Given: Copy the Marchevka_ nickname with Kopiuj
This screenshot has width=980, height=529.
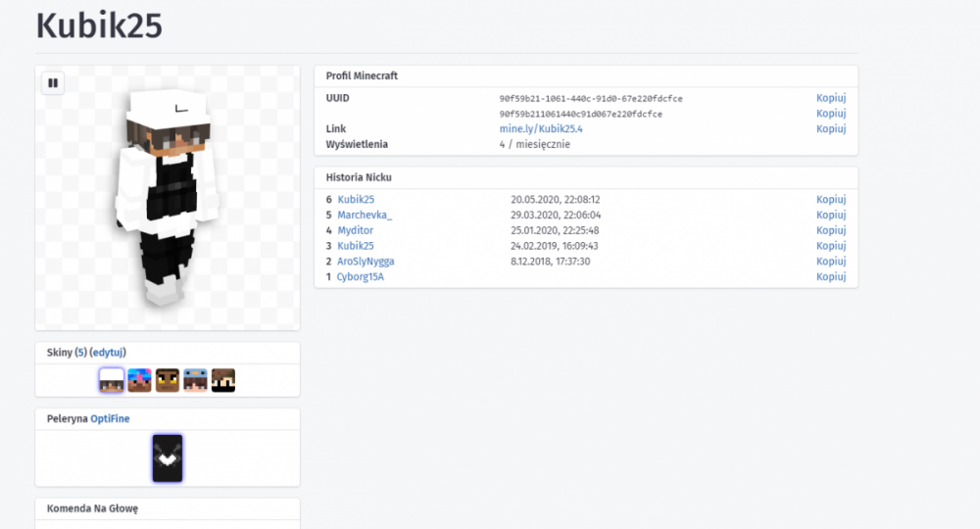Looking at the screenshot, I should click(x=830, y=215).
